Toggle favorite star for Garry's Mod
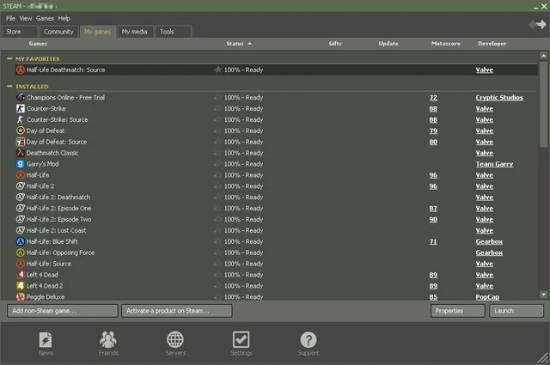The width and height of the screenshot is (550, 365). point(217,164)
